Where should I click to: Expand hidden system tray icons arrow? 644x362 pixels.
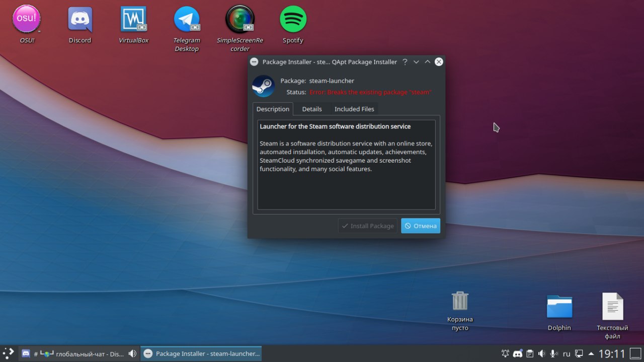(x=591, y=353)
